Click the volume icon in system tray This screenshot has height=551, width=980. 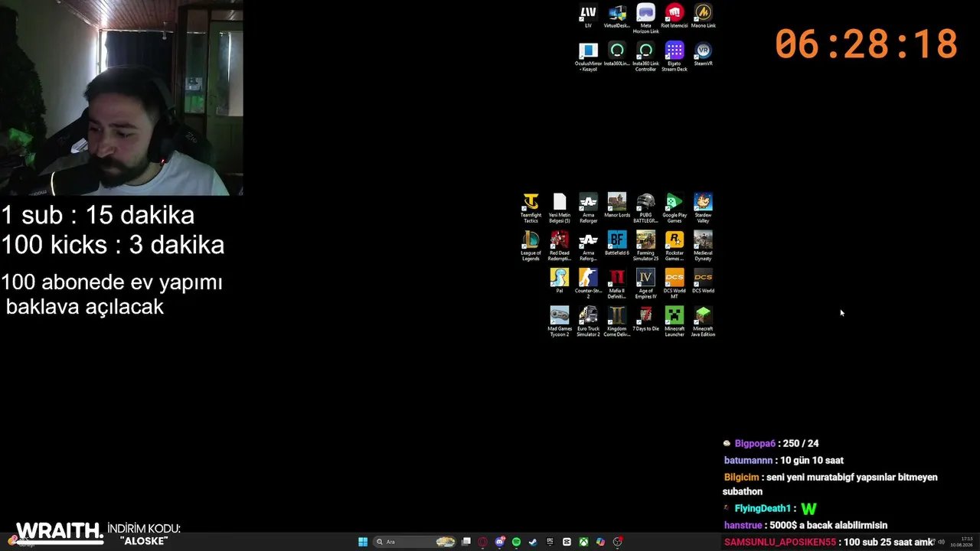(x=941, y=542)
